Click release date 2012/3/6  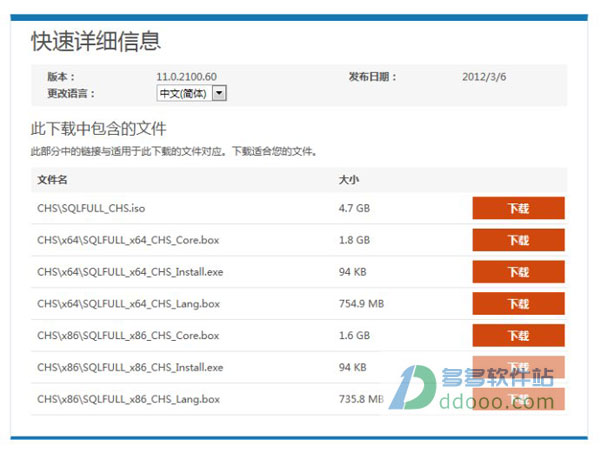click(x=484, y=77)
